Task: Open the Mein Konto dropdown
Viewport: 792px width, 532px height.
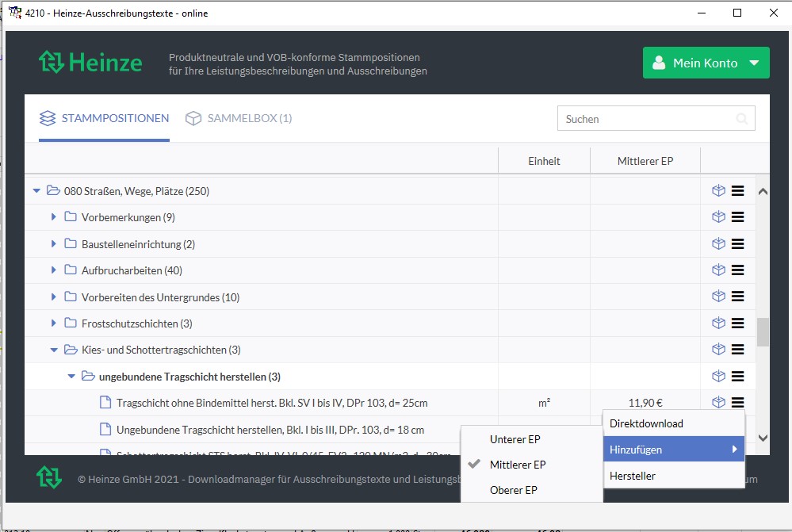Action: point(706,63)
